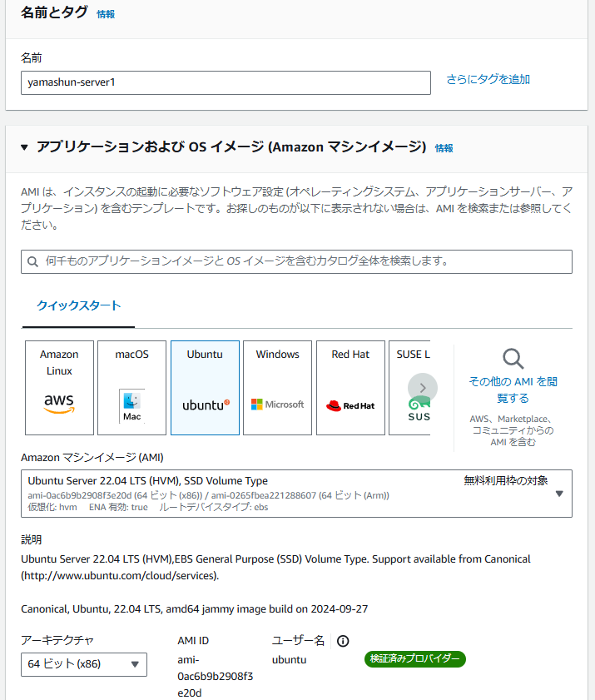Select the macOS tile

click(x=131, y=388)
